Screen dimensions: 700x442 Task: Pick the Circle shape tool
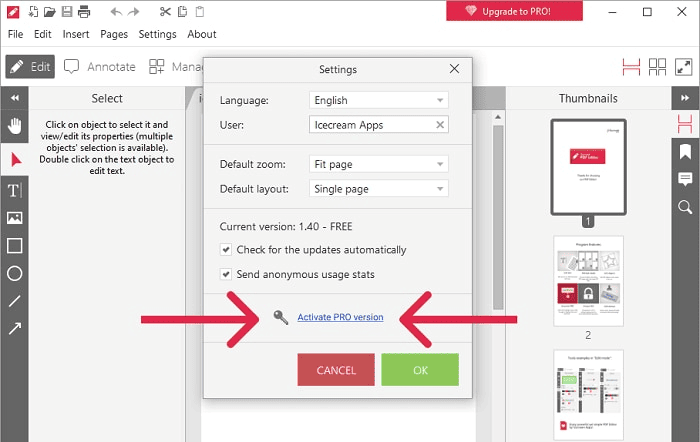pos(15,273)
